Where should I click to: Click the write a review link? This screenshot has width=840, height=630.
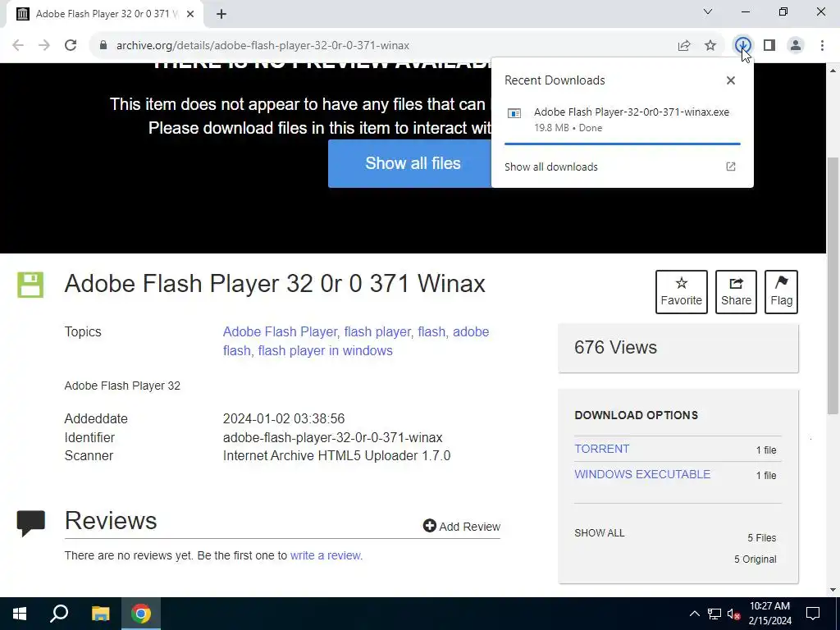326,555
